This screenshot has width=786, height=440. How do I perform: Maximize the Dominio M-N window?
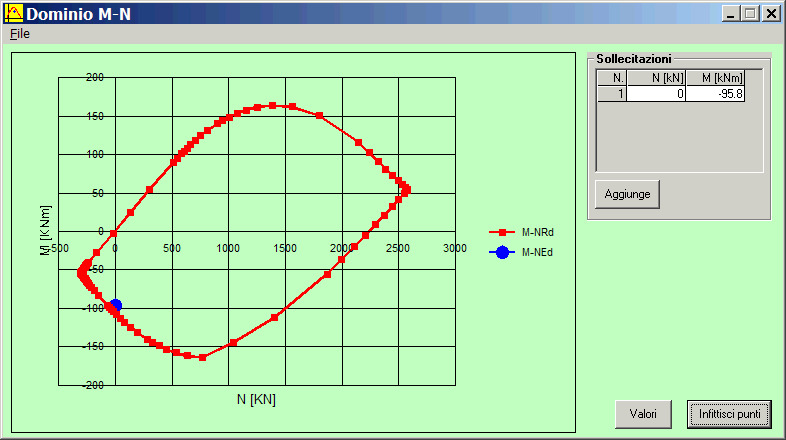750,14
